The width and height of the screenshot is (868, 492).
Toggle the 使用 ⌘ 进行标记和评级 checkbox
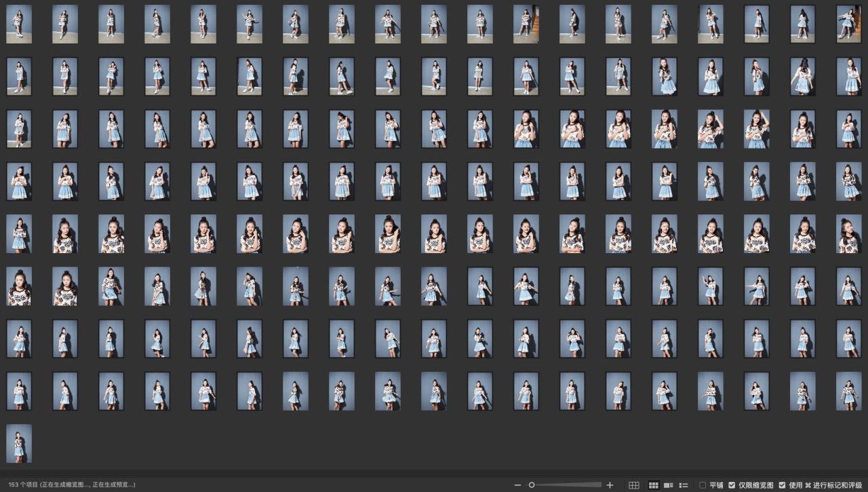point(783,485)
